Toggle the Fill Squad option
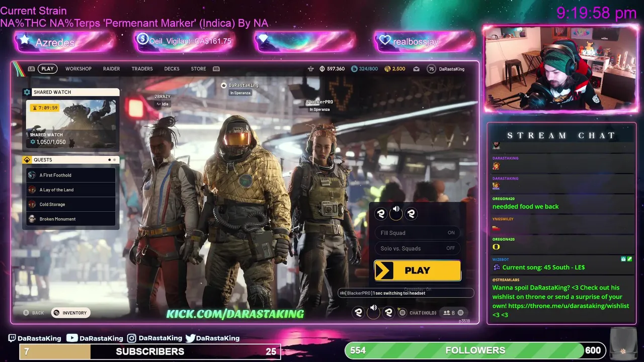Screen dimensions: 644x362 [417, 233]
